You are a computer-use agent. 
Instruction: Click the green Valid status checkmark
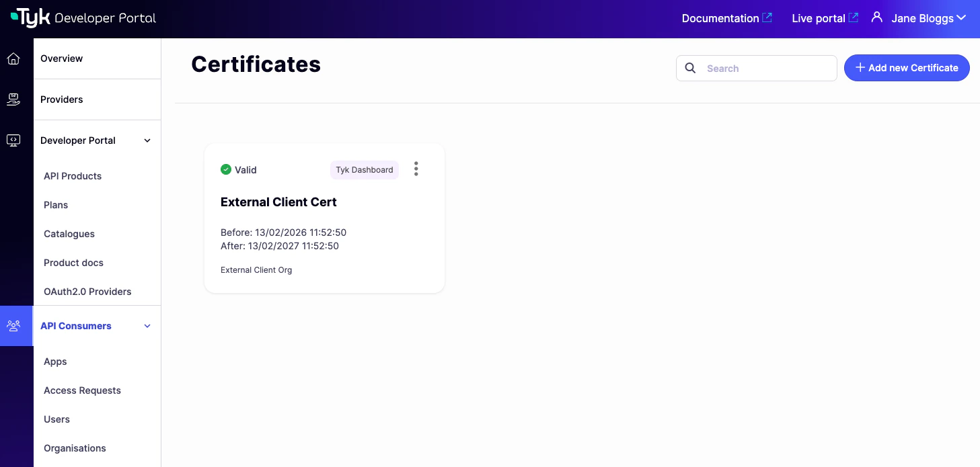[x=226, y=169]
